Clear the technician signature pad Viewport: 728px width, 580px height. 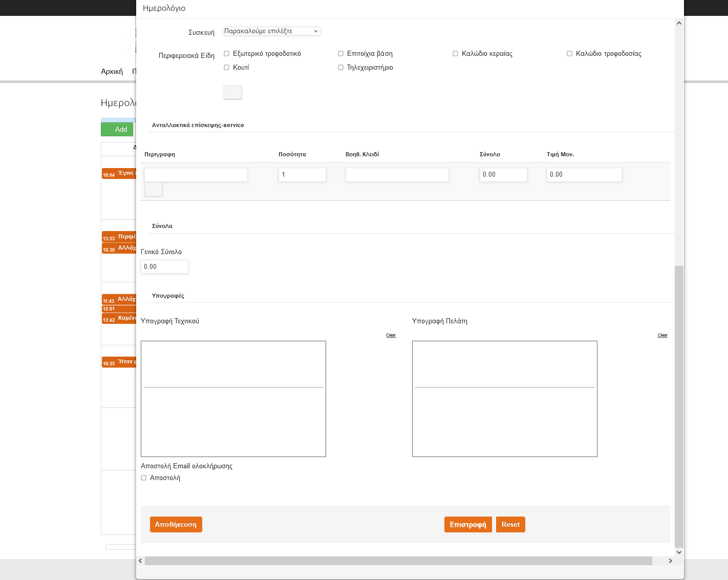point(391,335)
